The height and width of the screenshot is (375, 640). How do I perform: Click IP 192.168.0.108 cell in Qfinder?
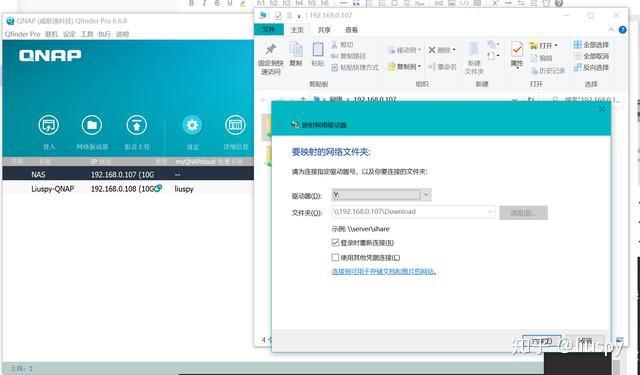[x=122, y=189]
